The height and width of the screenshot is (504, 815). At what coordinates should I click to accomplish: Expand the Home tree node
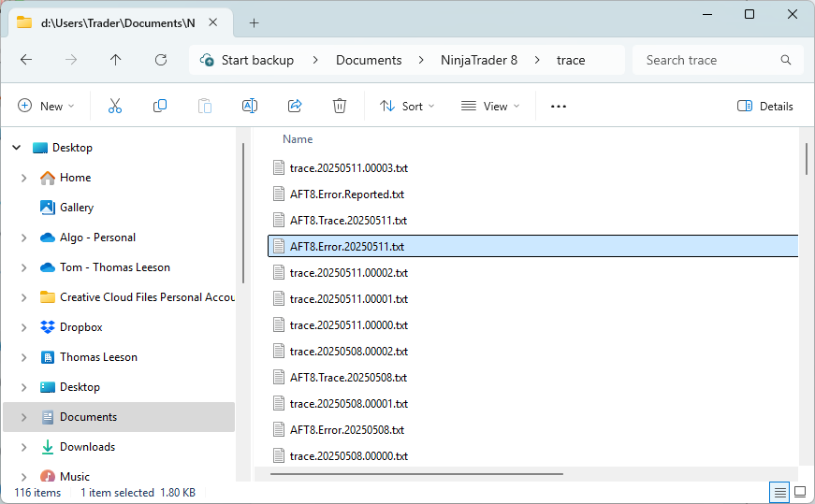[24, 178]
